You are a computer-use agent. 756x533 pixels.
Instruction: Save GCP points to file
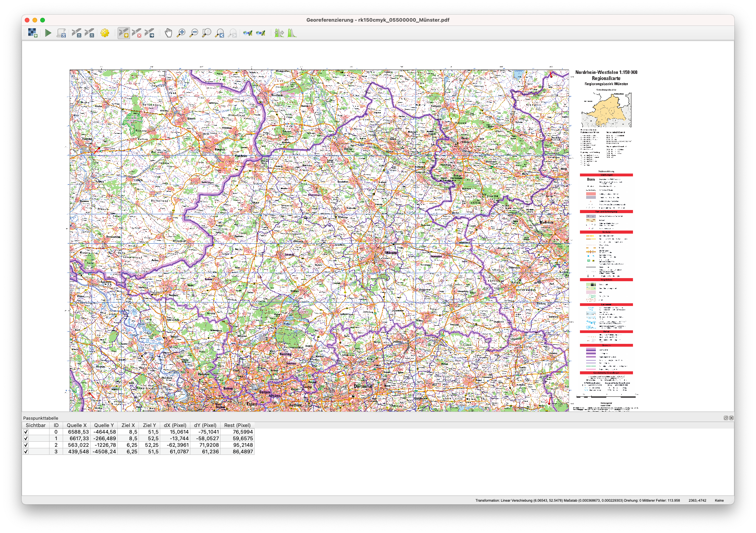(89, 33)
